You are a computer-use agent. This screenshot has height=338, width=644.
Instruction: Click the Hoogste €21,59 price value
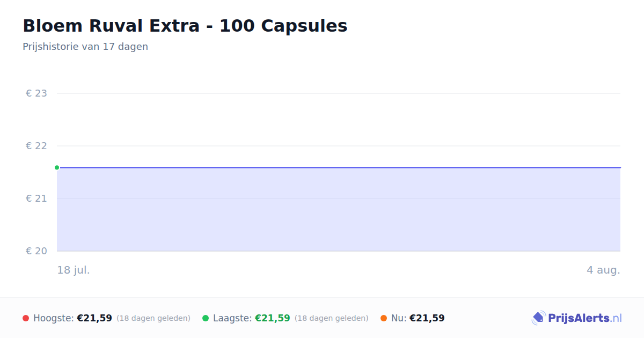tap(94, 318)
